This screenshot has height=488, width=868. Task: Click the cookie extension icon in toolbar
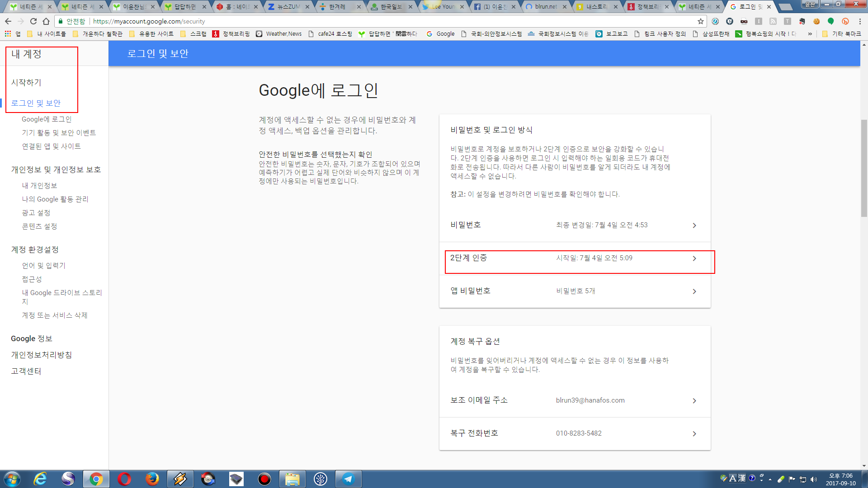point(816,21)
